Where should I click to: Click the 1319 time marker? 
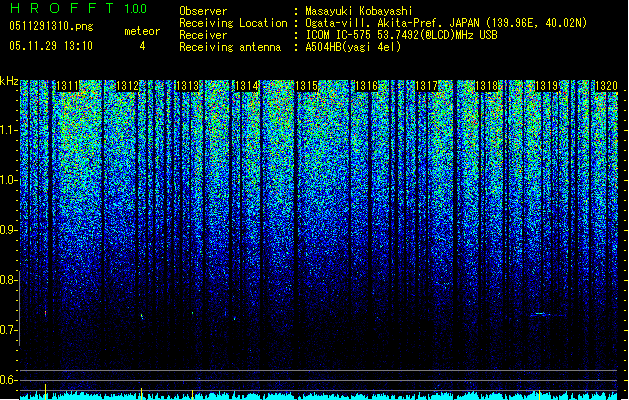click(x=546, y=86)
